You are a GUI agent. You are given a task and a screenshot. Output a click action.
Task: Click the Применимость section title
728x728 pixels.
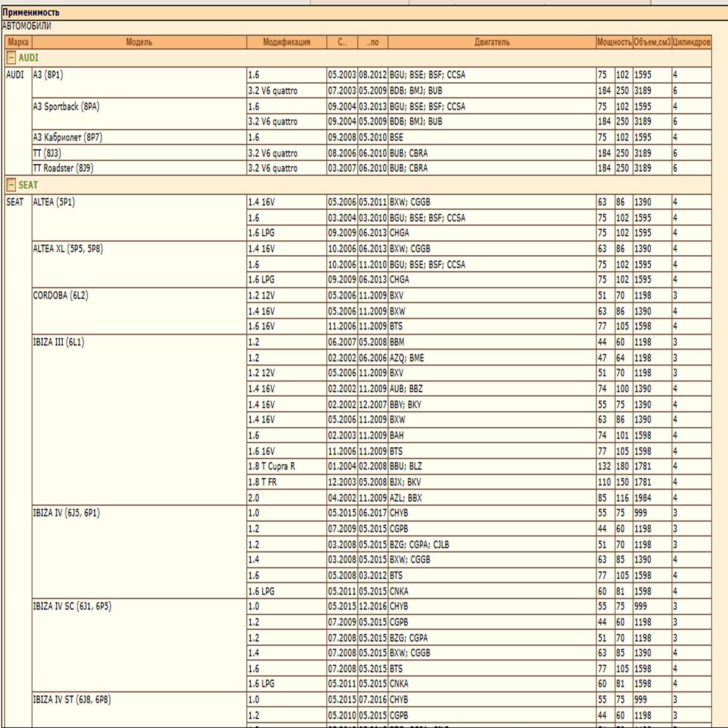(31, 13)
